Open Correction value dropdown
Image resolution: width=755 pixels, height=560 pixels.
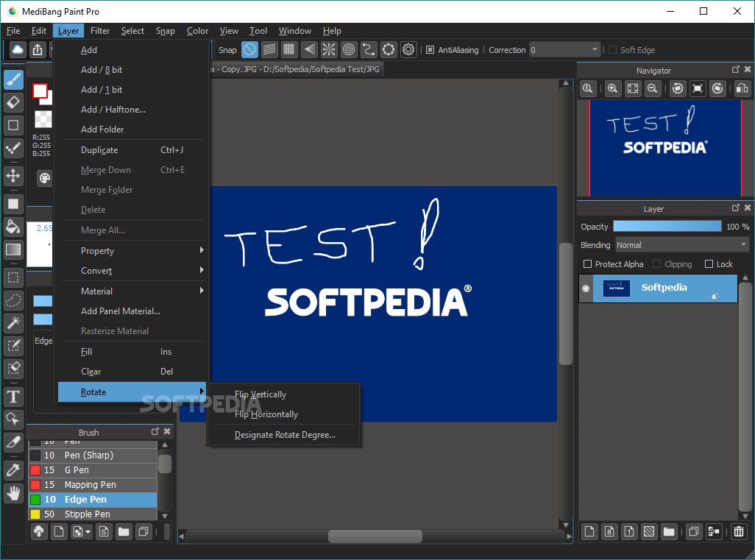(x=564, y=50)
